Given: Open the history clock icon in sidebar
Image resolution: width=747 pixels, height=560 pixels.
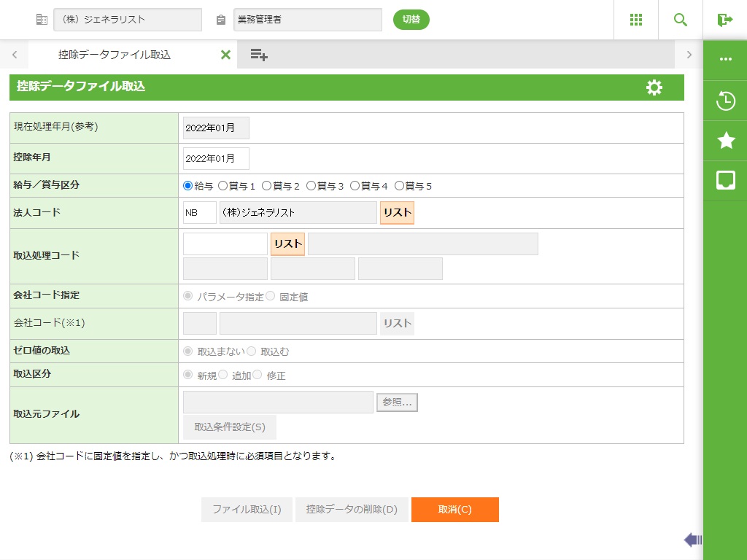Looking at the screenshot, I should (725, 101).
